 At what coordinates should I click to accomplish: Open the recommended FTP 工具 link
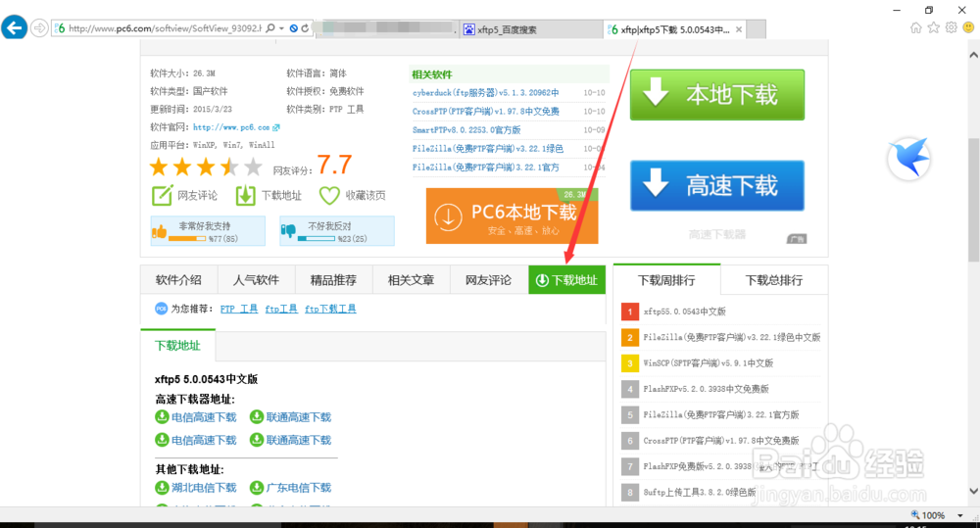[239, 309]
